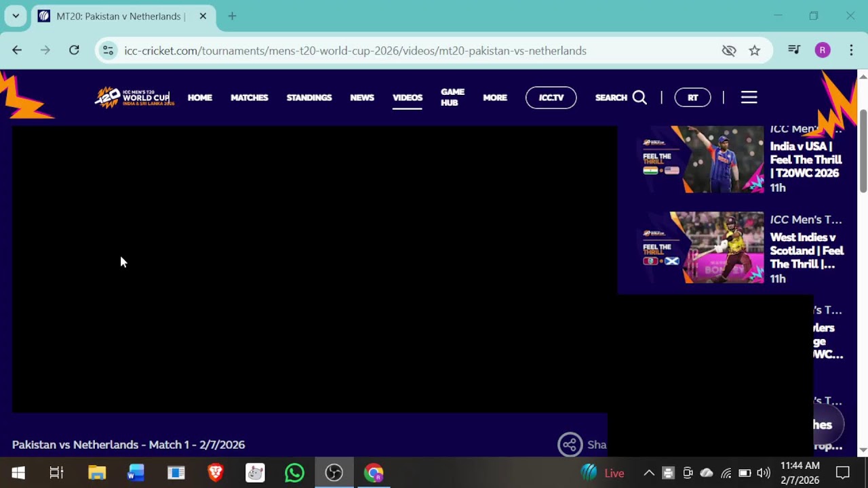Open the Wi-Fi network tray icon

click(x=726, y=473)
